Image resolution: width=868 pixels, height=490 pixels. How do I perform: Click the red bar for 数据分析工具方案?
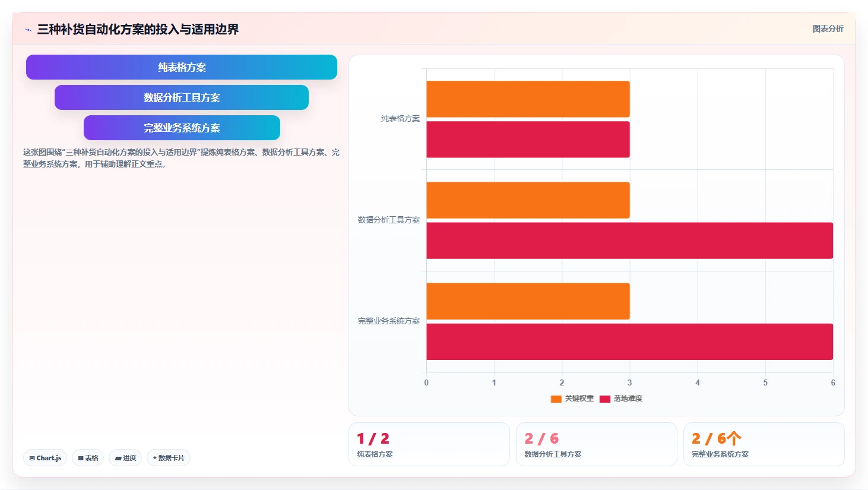[x=629, y=241]
